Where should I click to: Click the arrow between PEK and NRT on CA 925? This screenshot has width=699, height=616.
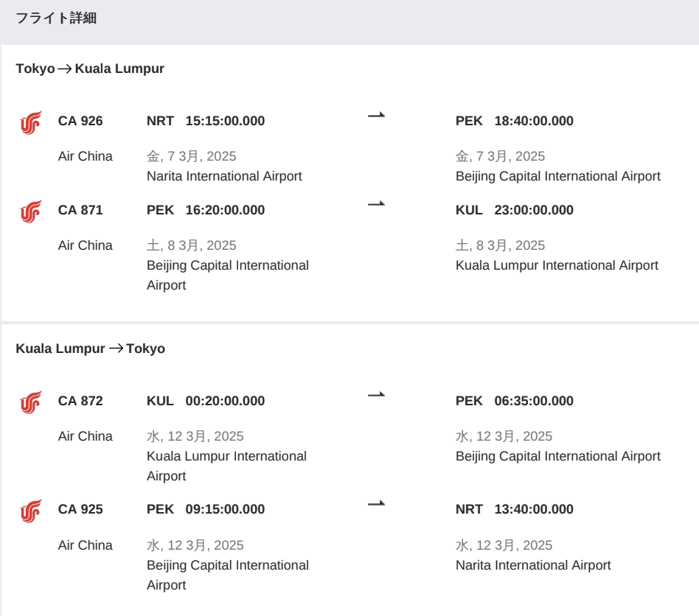click(x=376, y=503)
